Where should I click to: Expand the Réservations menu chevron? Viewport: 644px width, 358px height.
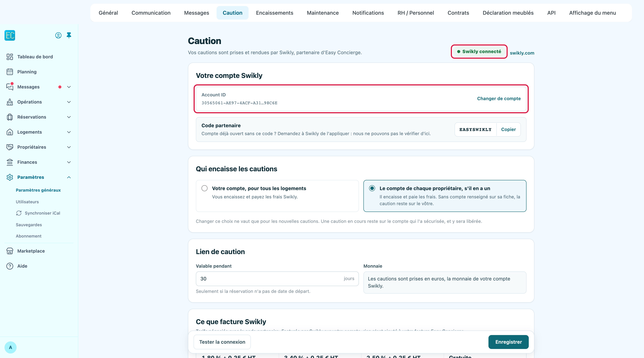(69, 117)
